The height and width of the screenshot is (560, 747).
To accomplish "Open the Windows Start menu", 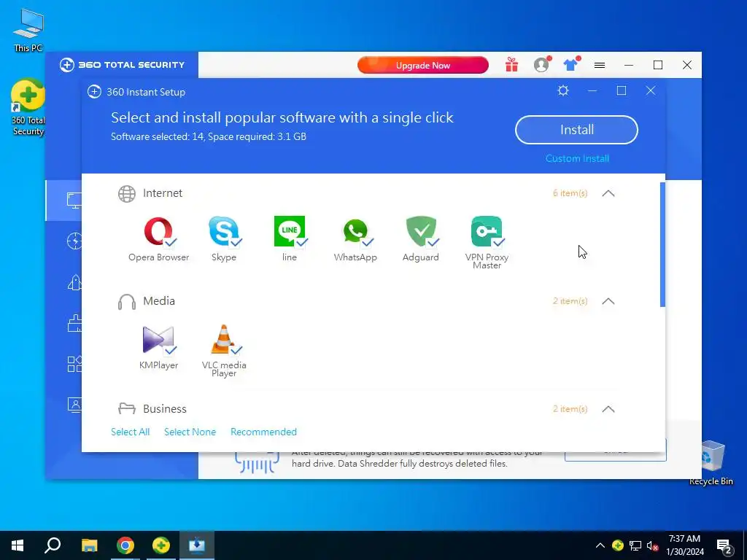I will pyautogui.click(x=18, y=545).
